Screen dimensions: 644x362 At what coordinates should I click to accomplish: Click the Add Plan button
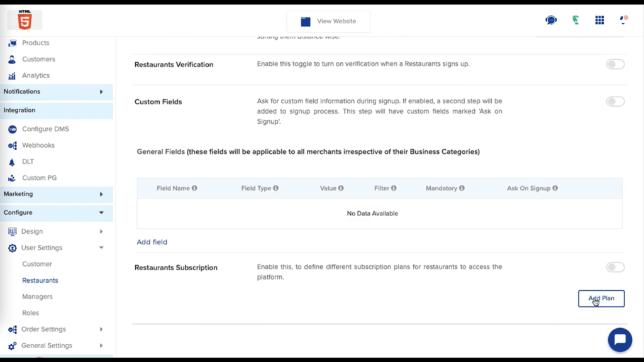[601, 299]
